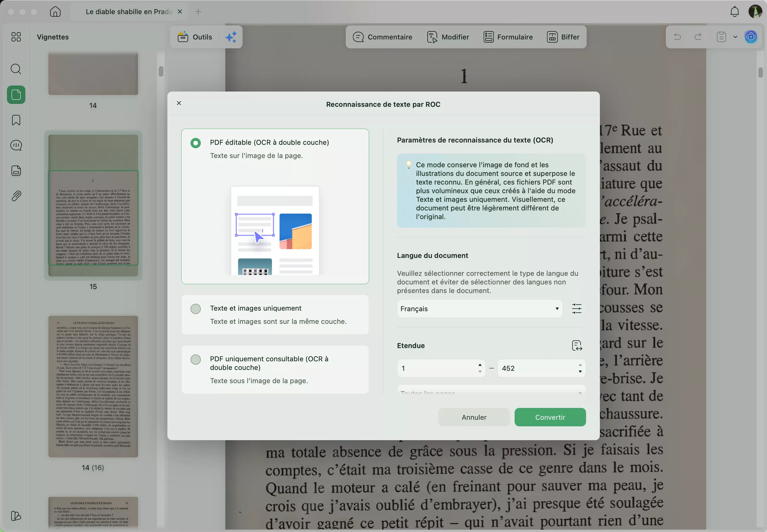This screenshot has height=532, width=767.
Task: Click the AI sparkle icon beside Outils
Action: [x=231, y=37]
